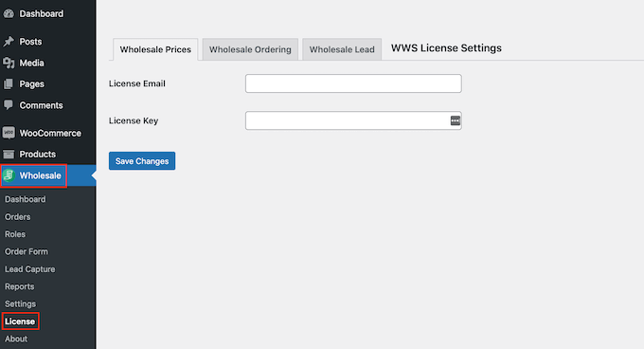644x349 pixels.
Task: Go to Wholesale Orders submenu
Action: point(18,216)
